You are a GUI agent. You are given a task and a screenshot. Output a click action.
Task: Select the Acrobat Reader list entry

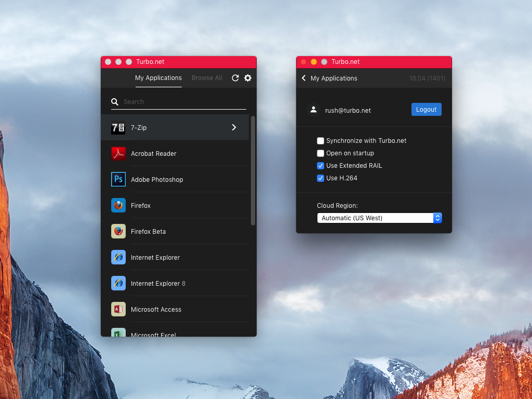click(175, 153)
